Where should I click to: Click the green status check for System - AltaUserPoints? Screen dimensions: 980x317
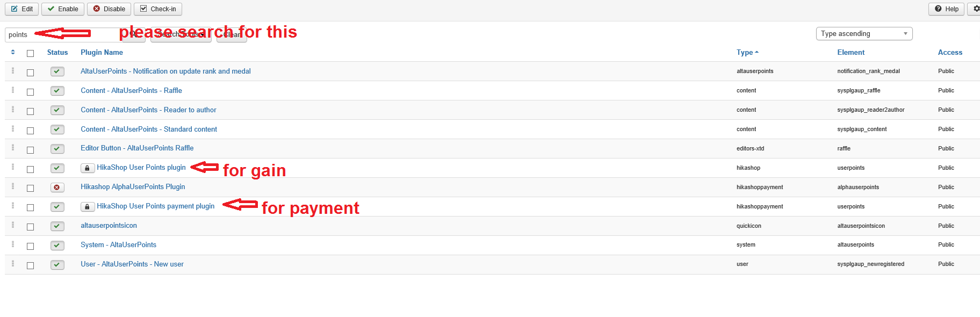(x=57, y=246)
